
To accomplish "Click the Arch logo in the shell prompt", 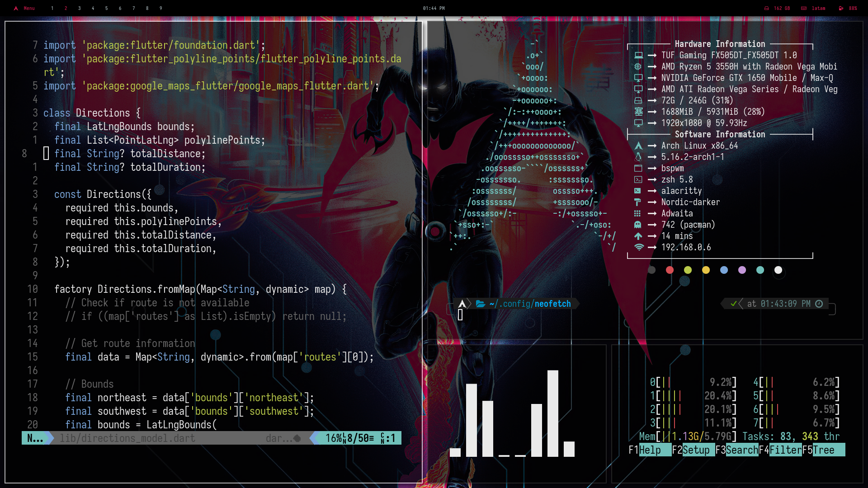I will tap(462, 304).
